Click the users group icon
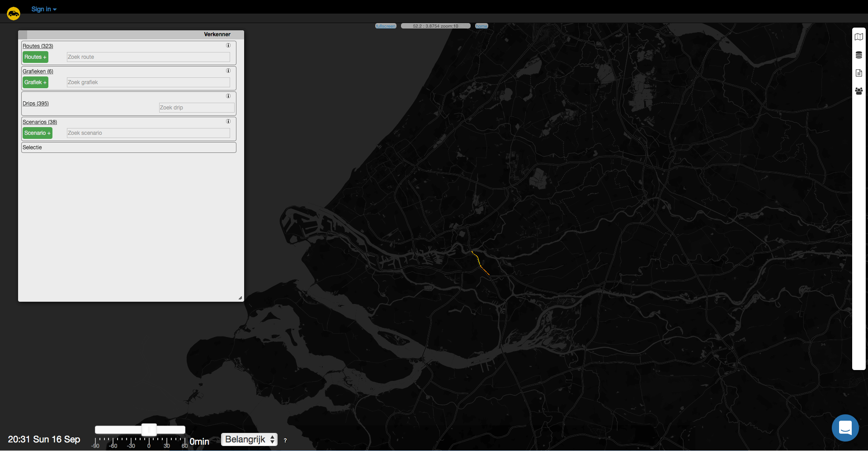 pos(859,91)
